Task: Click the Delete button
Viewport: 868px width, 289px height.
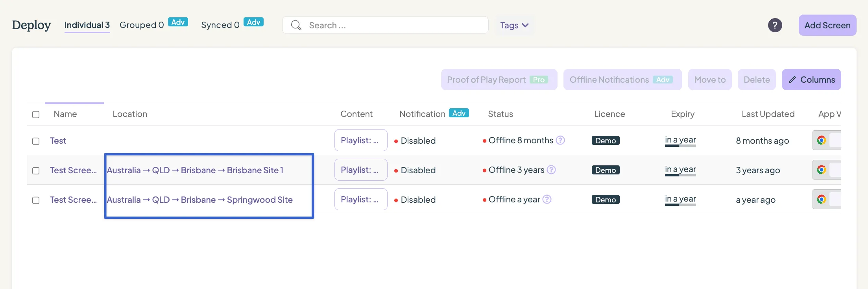Action: (757, 80)
